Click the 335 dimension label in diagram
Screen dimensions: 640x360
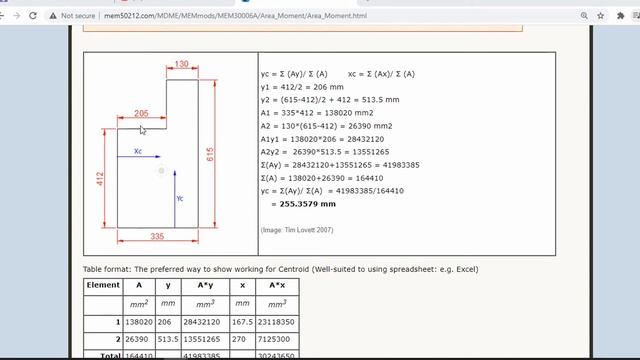(x=157, y=236)
